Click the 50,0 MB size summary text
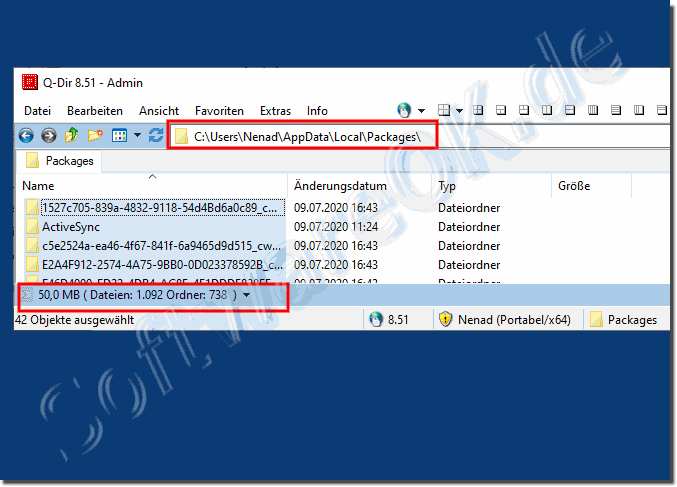This screenshot has width=677, height=487. coord(137,295)
